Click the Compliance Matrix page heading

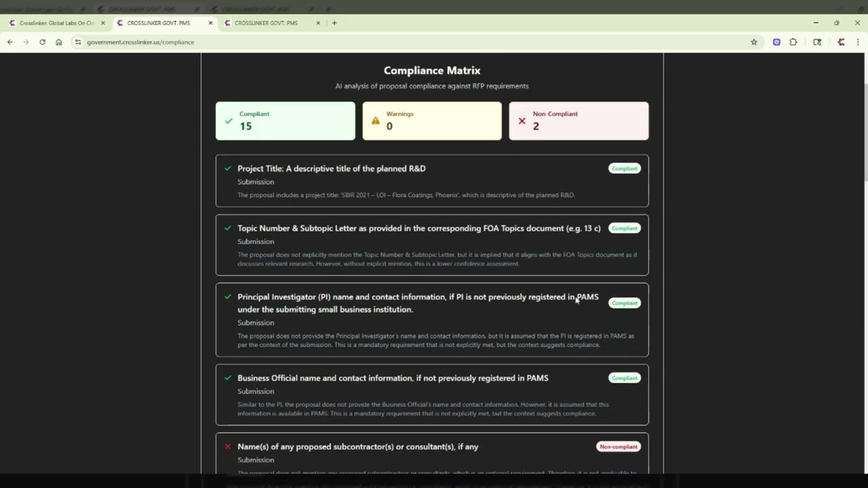[x=432, y=70]
